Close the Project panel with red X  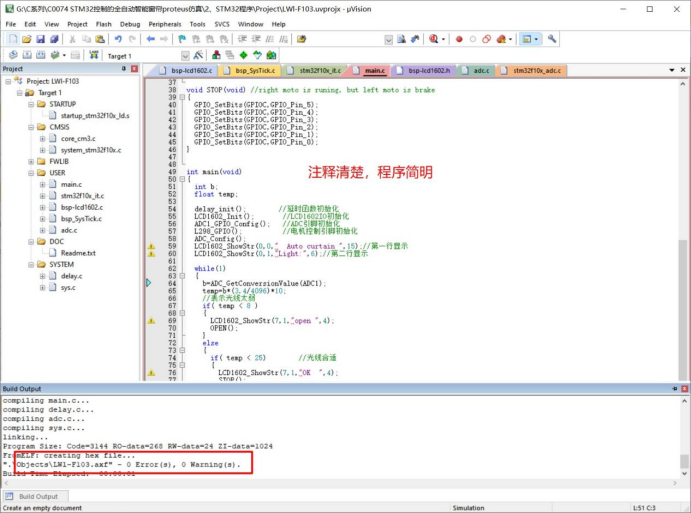[x=134, y=69]
